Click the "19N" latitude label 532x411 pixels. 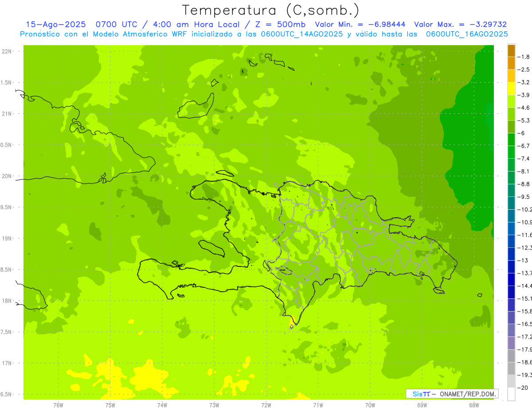[7, 239]
